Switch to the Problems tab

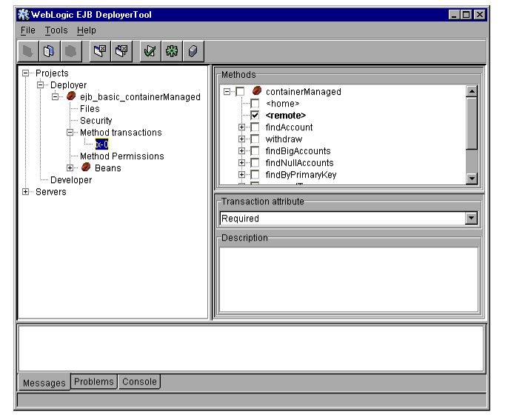click(93, 381)
